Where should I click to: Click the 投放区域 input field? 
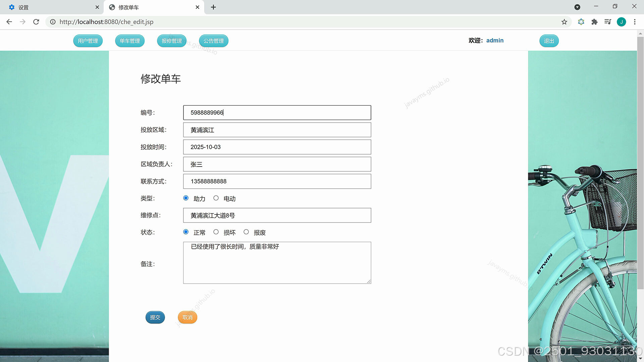277,130
